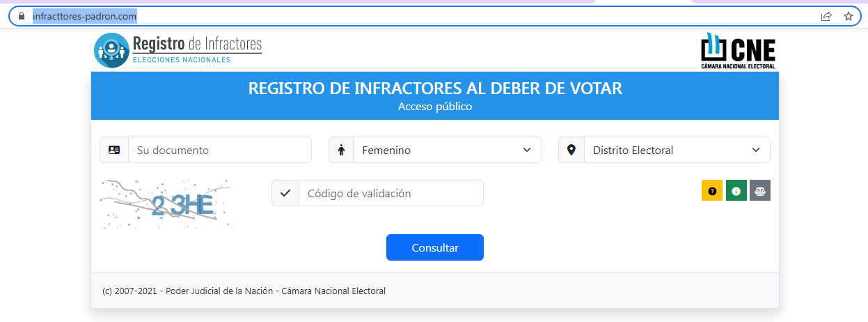Click the share icon in address bar
The width and height of the screenshot is (868, 322).
click(x=826, y=16)
